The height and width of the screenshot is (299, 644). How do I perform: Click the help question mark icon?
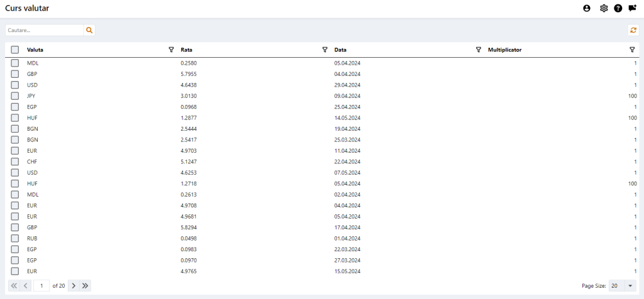[618, 8]
